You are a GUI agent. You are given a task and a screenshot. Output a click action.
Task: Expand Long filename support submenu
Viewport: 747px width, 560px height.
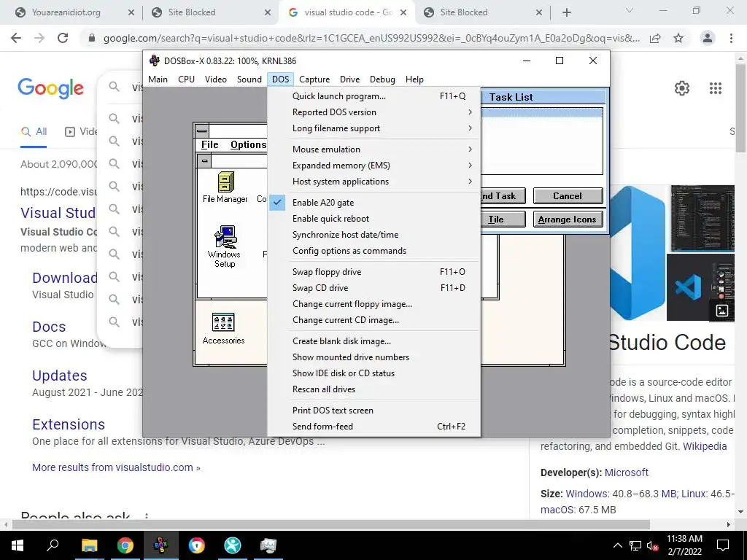coord(374,128)
